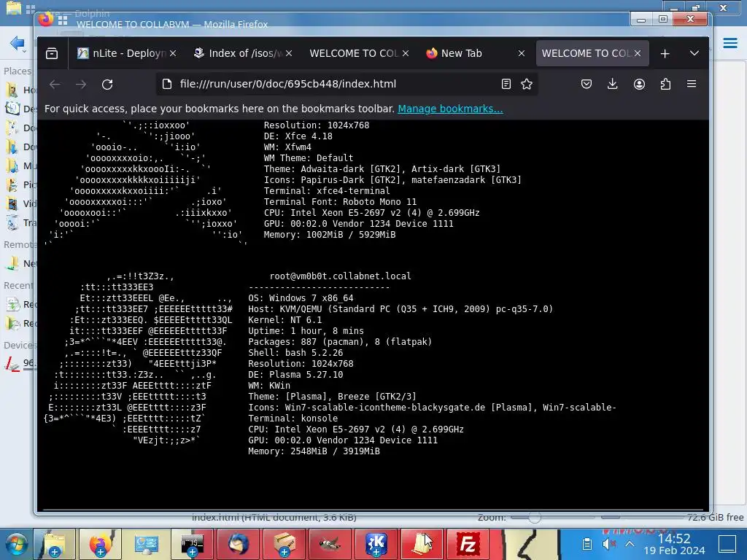Click the page info icon in address bar
Image resolution: width=747 pixels, height=560 pixels.
point(167,85)
